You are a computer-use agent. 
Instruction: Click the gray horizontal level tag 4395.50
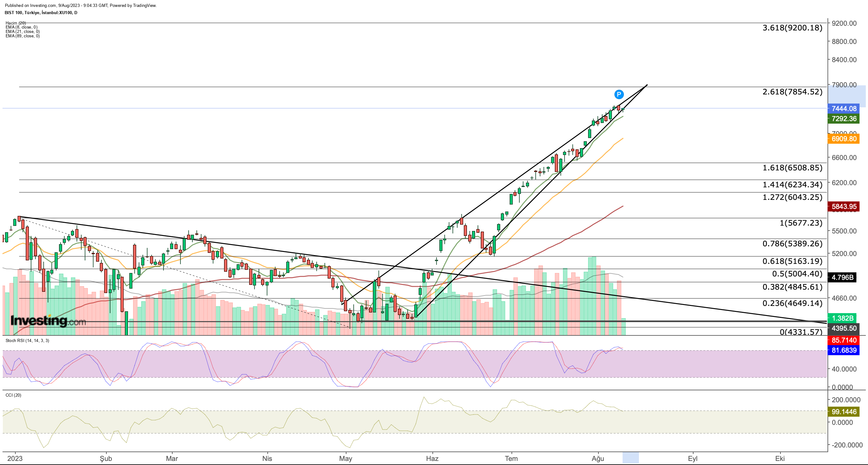(844, 329)
